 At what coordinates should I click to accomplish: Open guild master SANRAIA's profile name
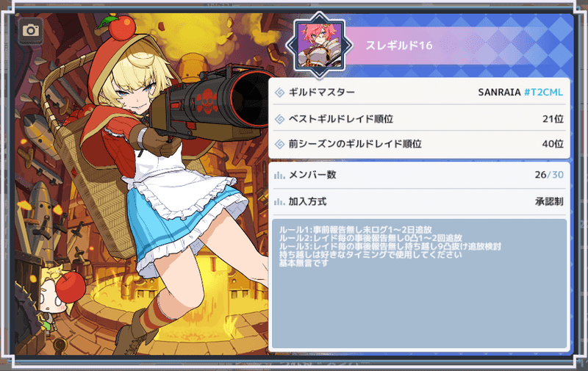[499, 92]
